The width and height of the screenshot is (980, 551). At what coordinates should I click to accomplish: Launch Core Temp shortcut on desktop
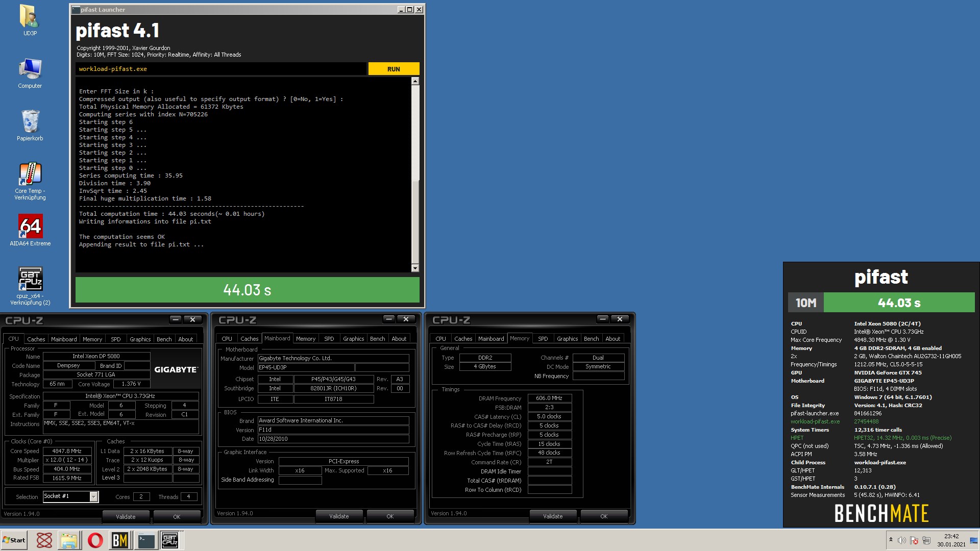pyautogui.click(x=30, y=182)
